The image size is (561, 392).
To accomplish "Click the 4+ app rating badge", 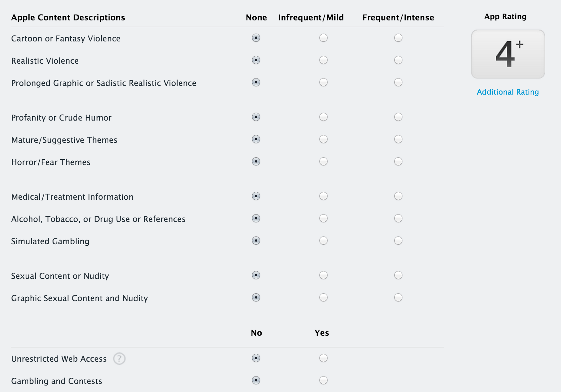I will 508,54.
